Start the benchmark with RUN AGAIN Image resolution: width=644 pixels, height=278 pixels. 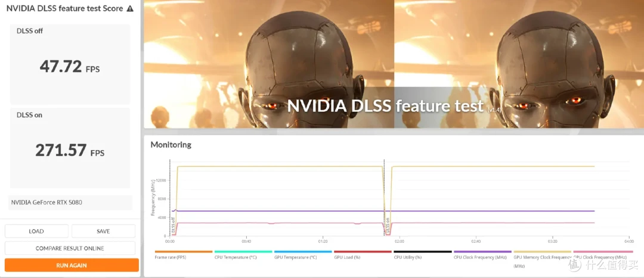(72, 265)
